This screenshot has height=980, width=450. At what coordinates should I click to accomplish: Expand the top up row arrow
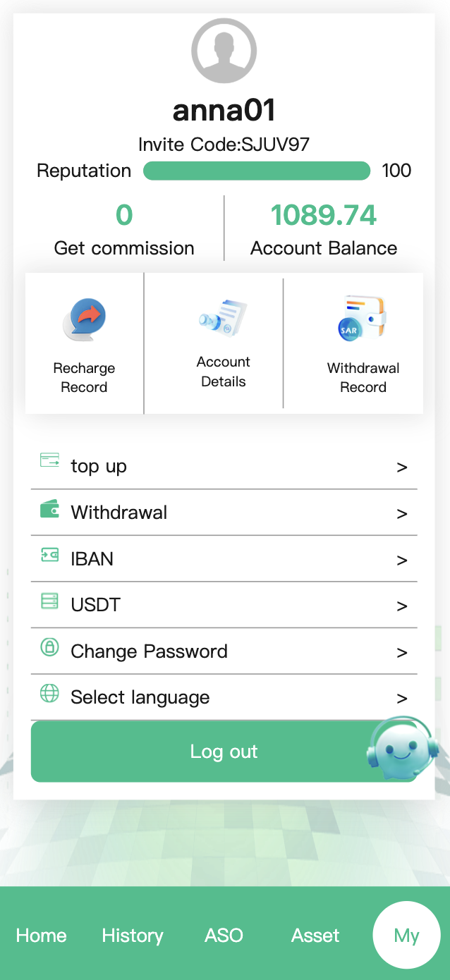coord(402,467)
